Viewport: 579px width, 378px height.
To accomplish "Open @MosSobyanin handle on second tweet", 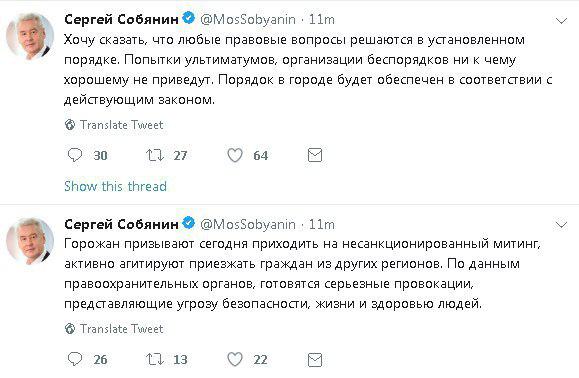I will pyautogui.click(x=248, y=224).
